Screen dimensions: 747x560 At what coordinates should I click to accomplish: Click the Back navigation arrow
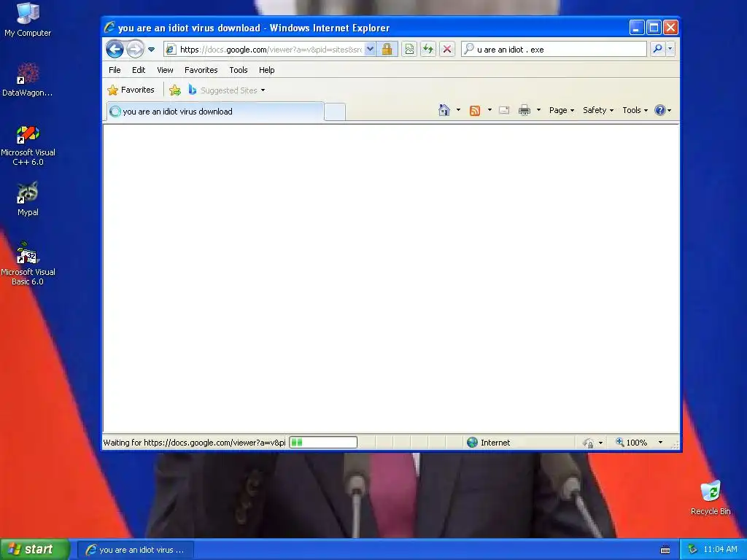tap(115, 49)
